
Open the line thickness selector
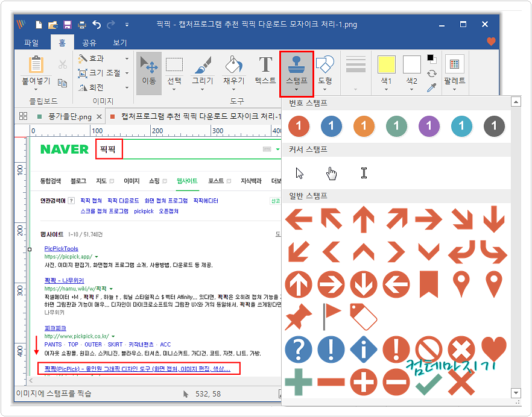356,72
